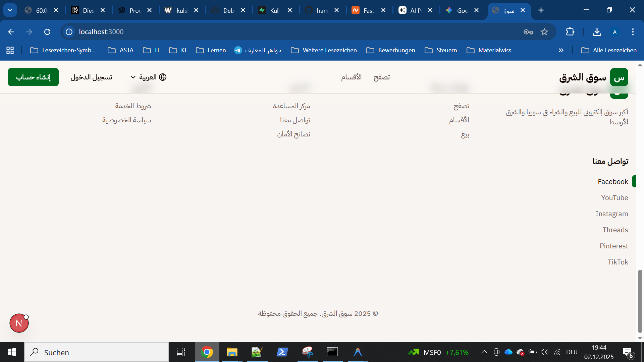The width and height of the screenshot is (644, 362).
Task: Open File Explorer from the taskbar
Action: coord(232,352)
